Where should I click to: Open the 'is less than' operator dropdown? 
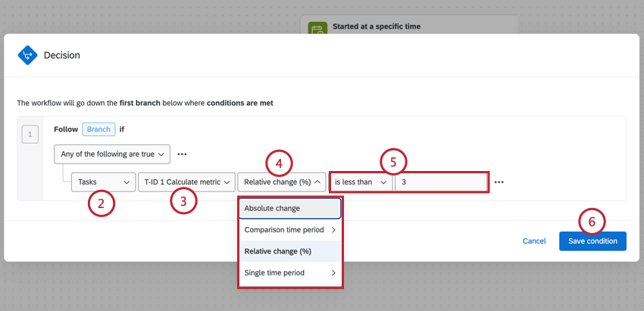click(x=361, y=182)
